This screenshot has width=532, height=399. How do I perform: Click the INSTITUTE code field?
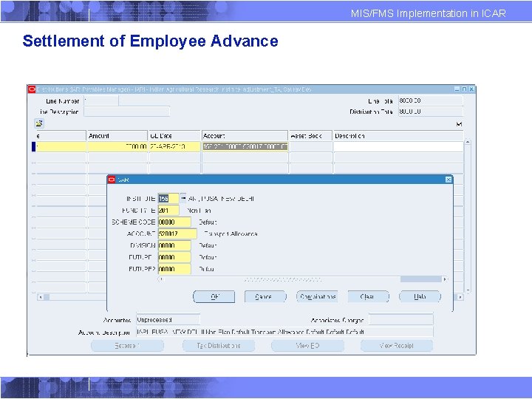point(168,199)
